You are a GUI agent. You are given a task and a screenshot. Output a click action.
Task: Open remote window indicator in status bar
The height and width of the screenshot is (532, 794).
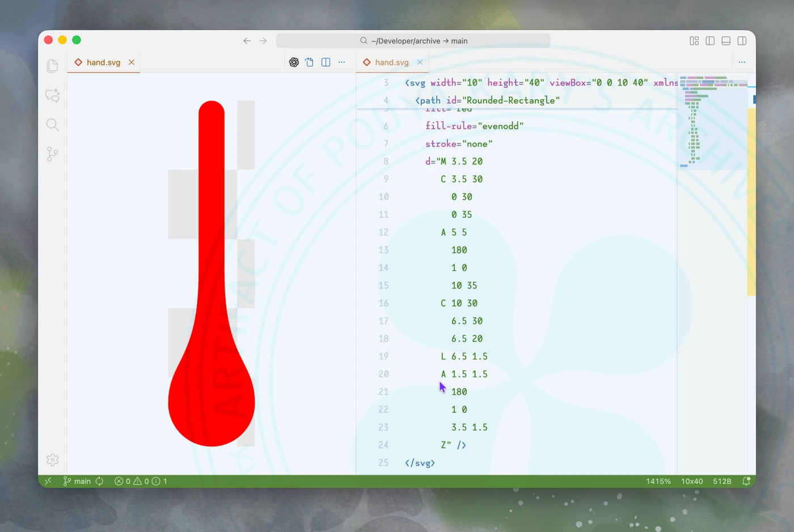click(48, 481)
